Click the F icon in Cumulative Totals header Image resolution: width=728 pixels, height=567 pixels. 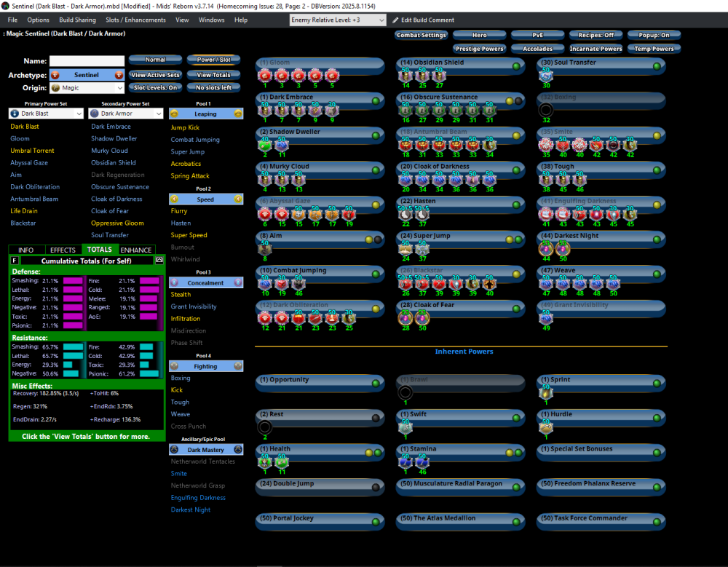[15, 260]
